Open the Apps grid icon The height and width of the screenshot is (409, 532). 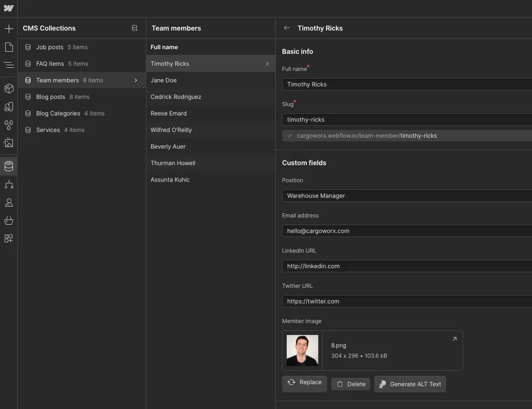[8, 238]
